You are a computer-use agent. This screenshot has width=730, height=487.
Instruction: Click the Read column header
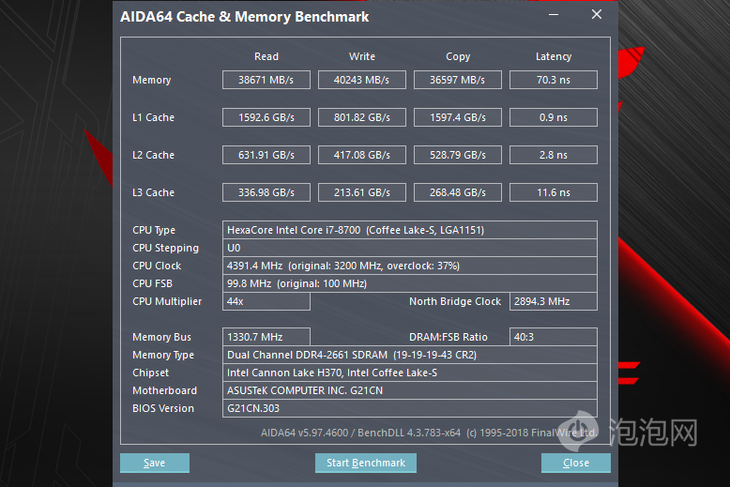click(266, 56)
